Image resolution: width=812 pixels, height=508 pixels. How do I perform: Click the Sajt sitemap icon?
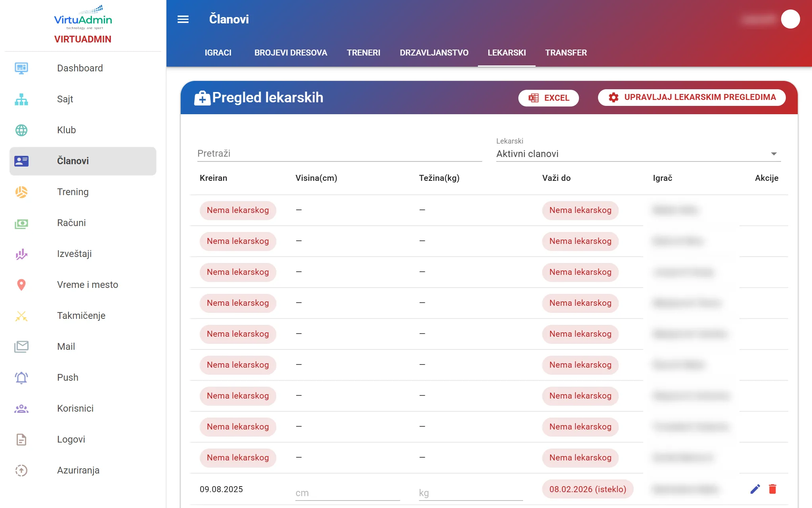[x=21, y=99]
